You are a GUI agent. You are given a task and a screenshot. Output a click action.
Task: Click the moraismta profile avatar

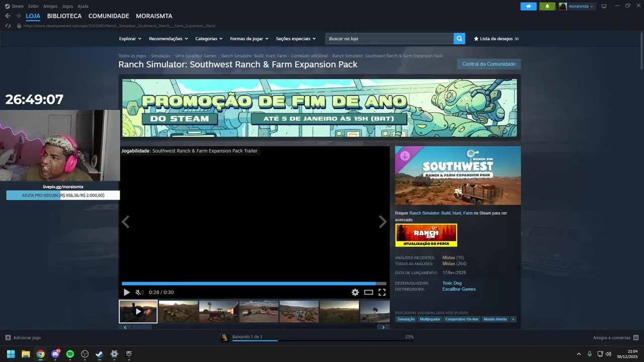click(562, 6)
